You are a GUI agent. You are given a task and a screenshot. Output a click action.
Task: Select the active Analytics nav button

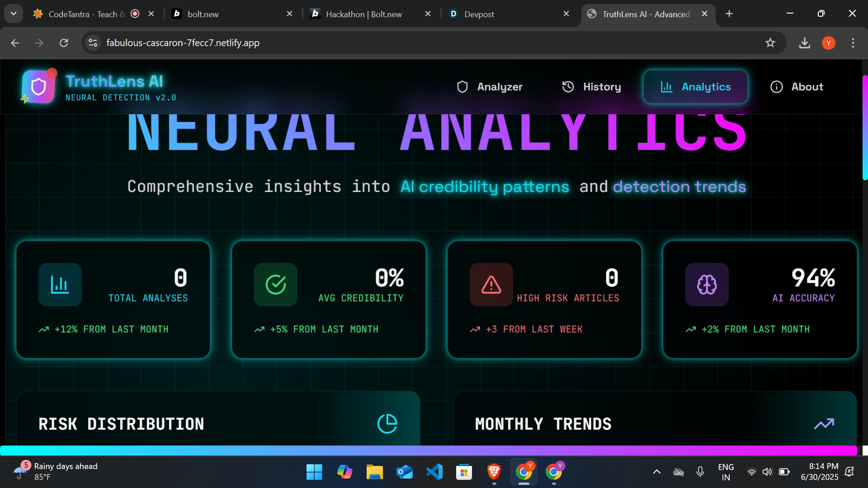coord(695,87)
